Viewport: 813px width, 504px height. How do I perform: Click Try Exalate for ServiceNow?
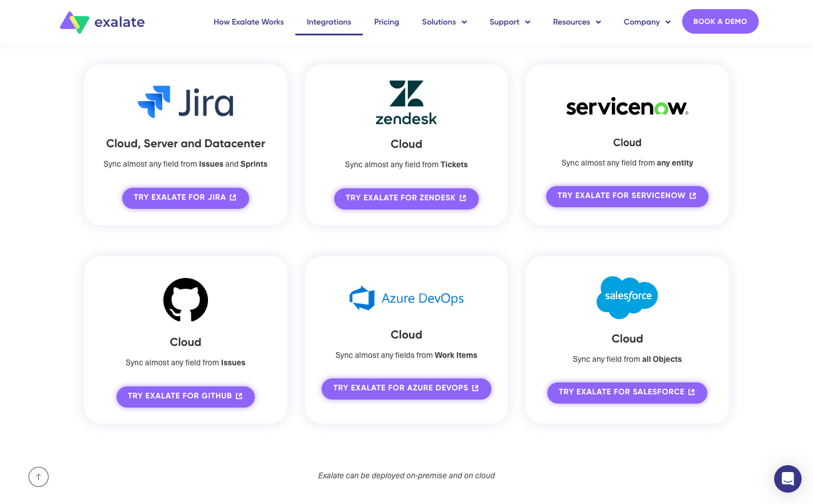(x=627, y=196)
